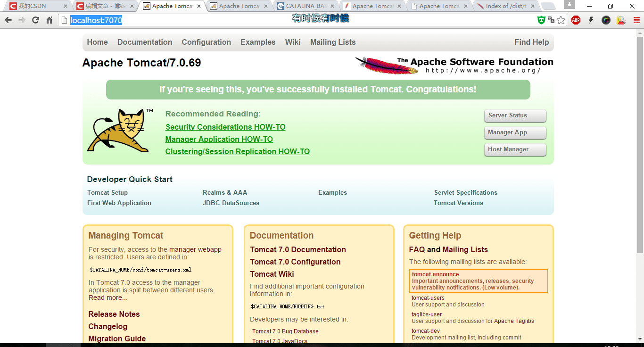Click the lightning bolt extension icon

click(x=591, y=20)
